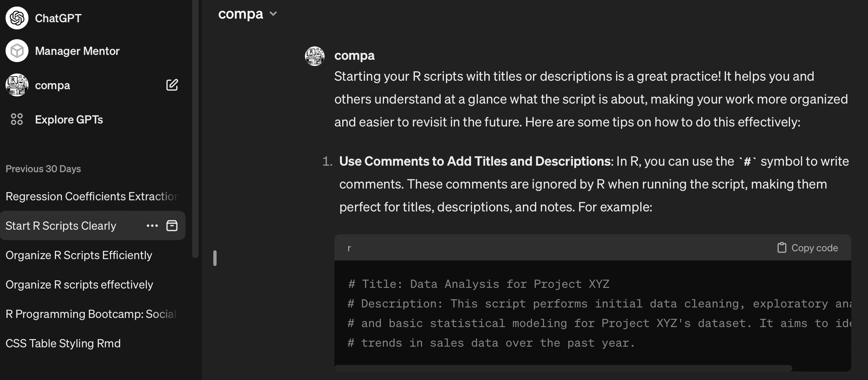
Task: Click the sidebar collapse handle
Action: [x=215, y=258]
